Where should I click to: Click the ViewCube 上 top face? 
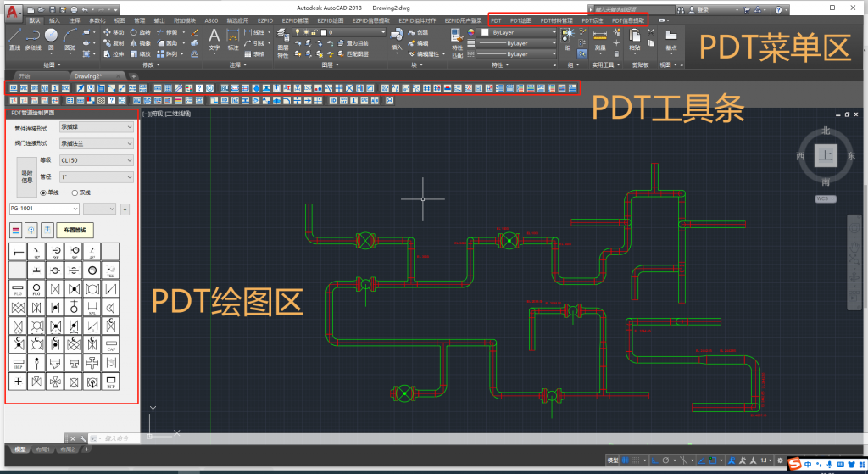826,155
